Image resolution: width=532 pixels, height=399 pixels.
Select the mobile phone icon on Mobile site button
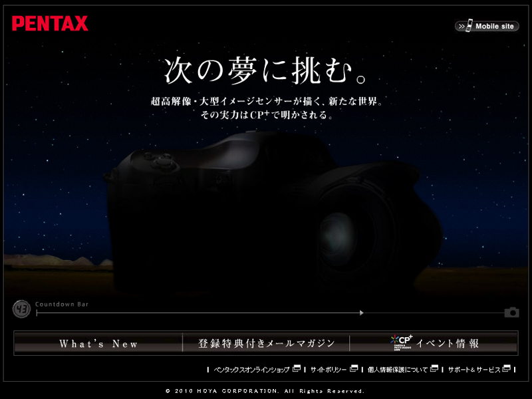[469, 26]
